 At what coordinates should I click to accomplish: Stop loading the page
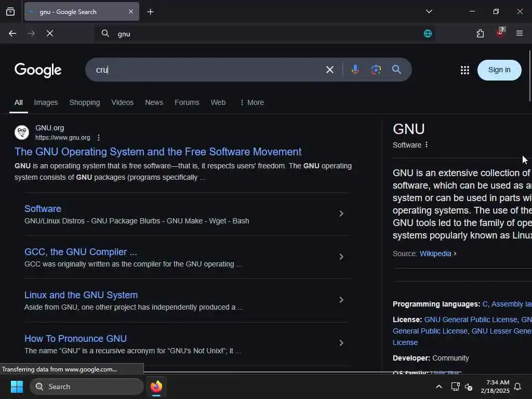50,34
